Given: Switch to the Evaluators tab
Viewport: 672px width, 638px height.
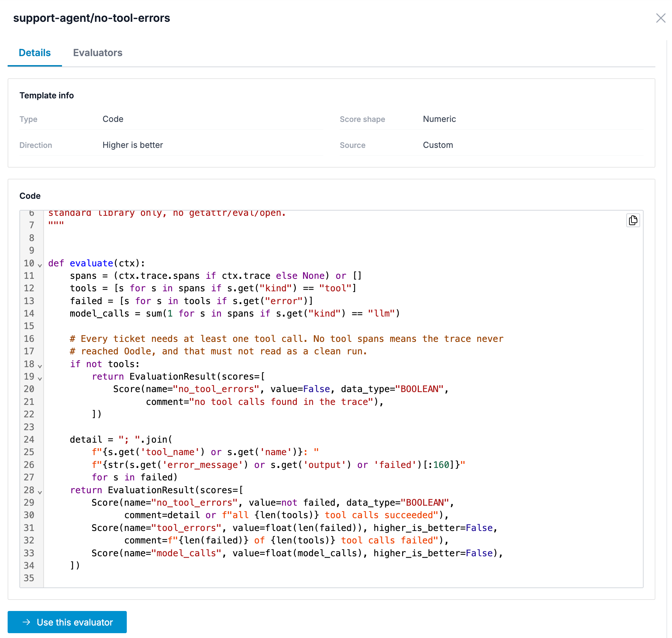Looking at the screenshot, I should 98,53.
